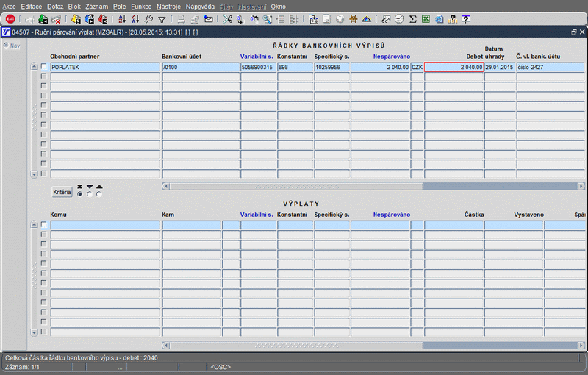Viewport: 588px width, 375px height.
Task: Select the up-triangle radio button
Action: point(99,194)
